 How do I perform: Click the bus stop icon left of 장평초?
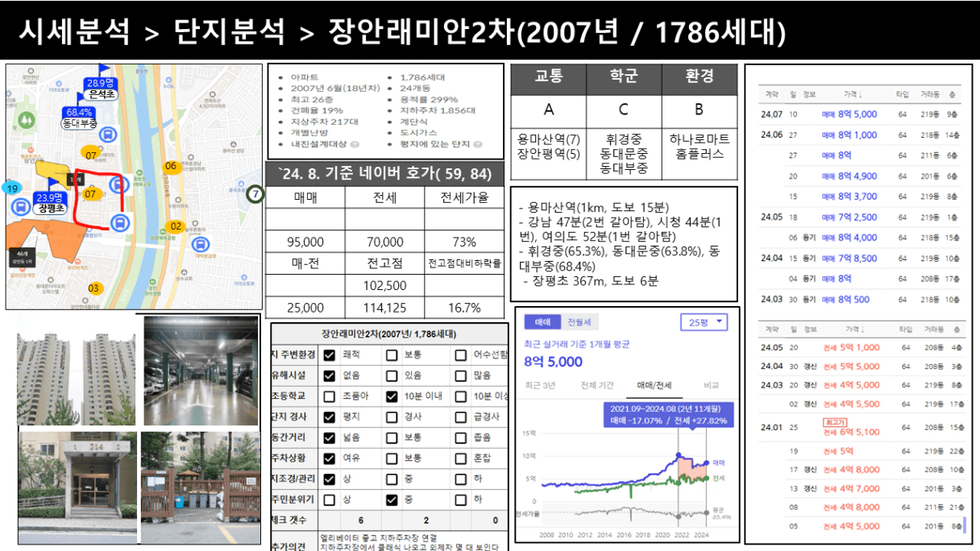pos(20,206)
